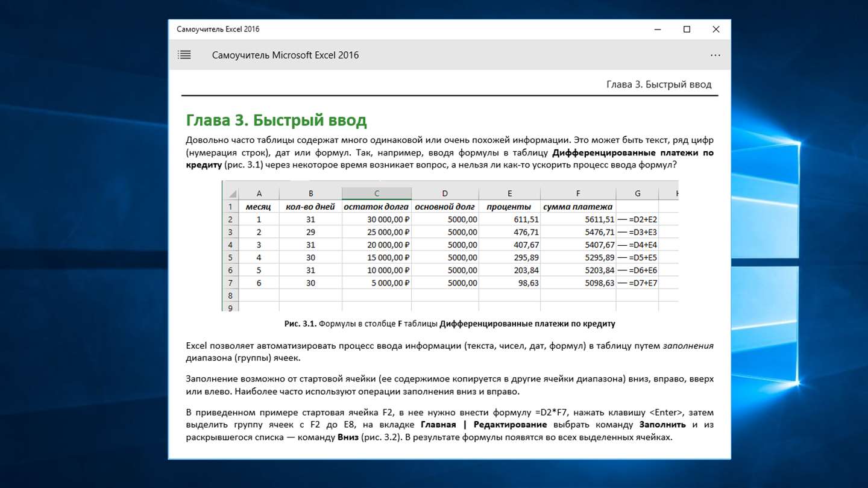
Task: Close the Самоучитель Excel 2016 window
Action: [716, 30]
